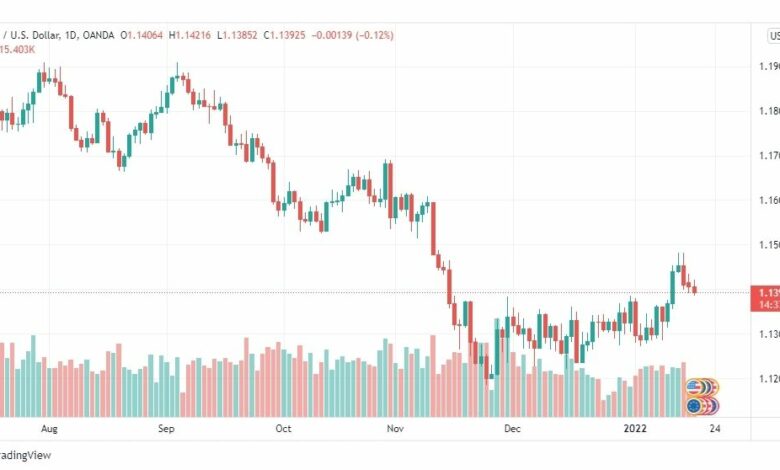Select the Oct label on the time axis
780x470 pixels.
(283, 429)
